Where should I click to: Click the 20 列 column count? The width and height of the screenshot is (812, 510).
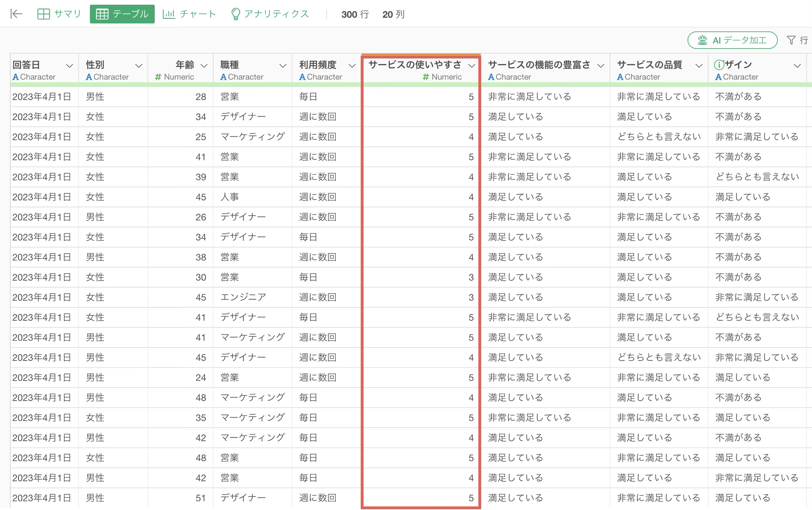pyautogui.click(x=393, y=14)
